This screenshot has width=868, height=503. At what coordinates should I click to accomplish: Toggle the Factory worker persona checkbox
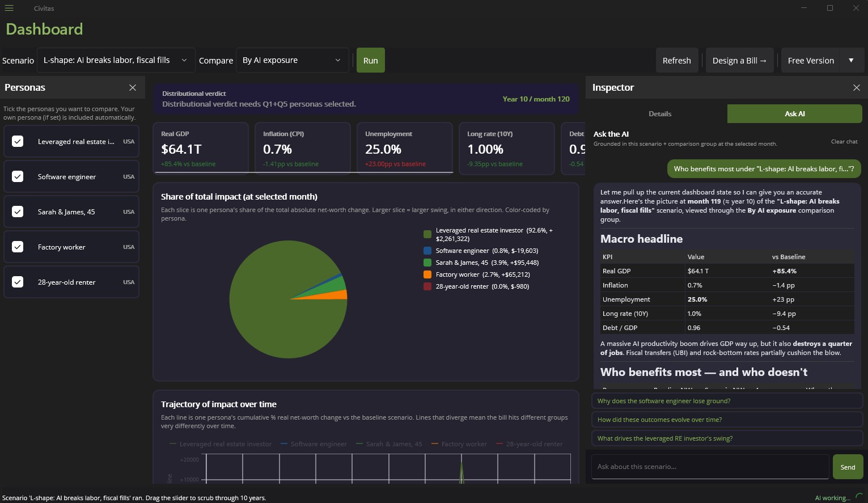click(x=18, y=247)
